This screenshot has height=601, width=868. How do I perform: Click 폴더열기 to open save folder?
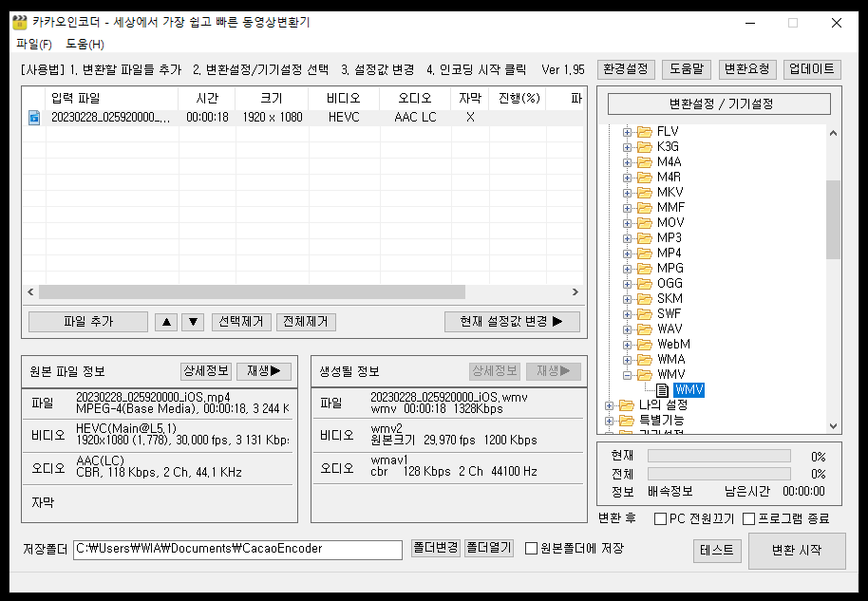coord(489,549)
